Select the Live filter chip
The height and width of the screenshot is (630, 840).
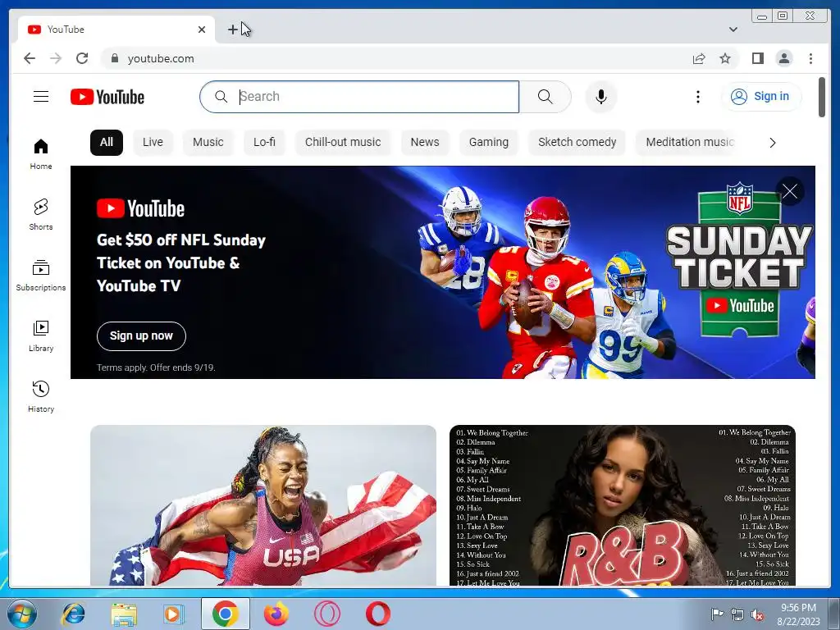[153, 143]
